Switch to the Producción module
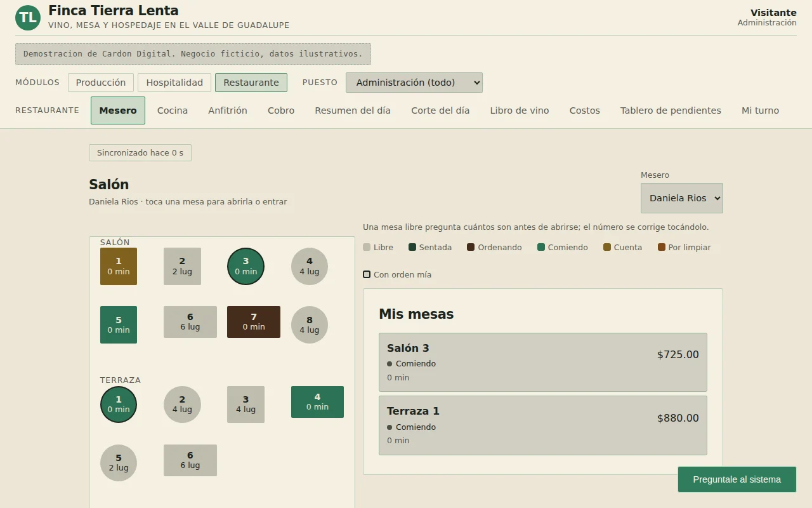812x508 pixels. point(101,83)
